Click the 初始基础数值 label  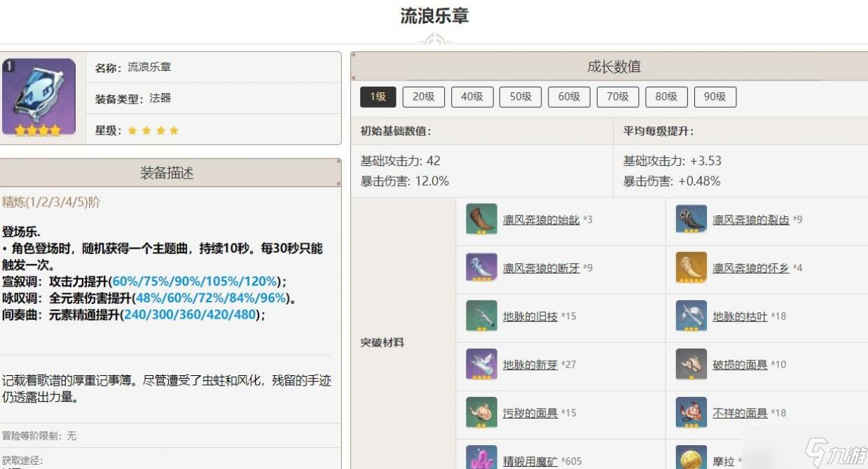pos(396,131)
